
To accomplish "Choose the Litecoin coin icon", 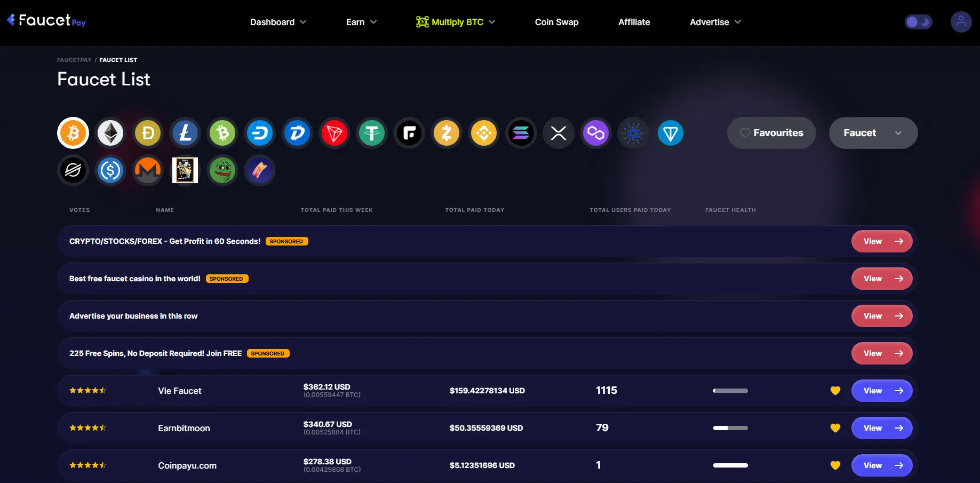I will click(185, 133).
